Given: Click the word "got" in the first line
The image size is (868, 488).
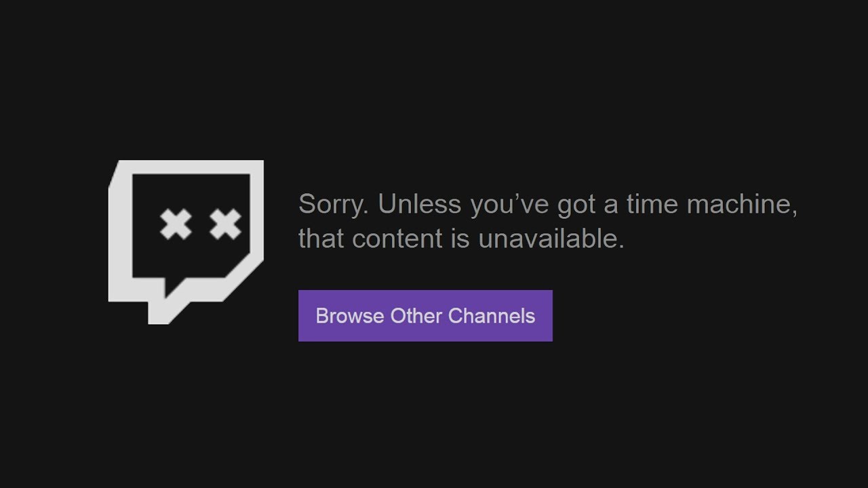Looking at the screenshot, I should click(576, 205).
